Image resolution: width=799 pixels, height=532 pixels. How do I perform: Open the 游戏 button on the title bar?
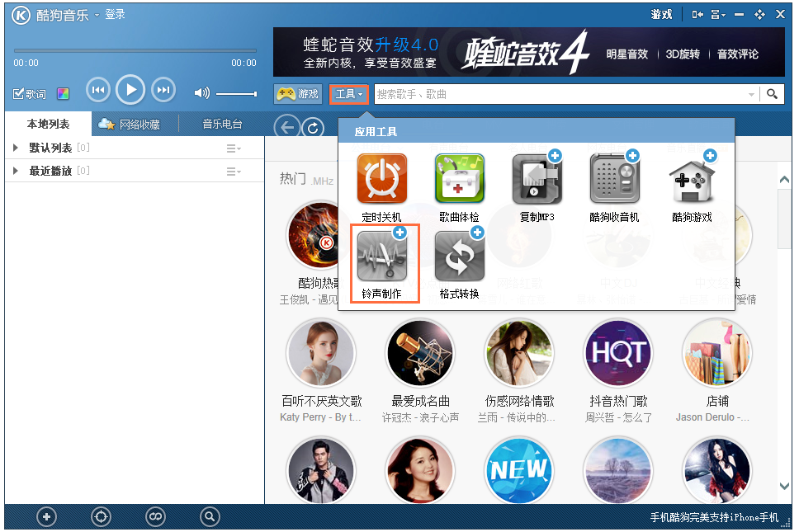click(x=661, y=14)
